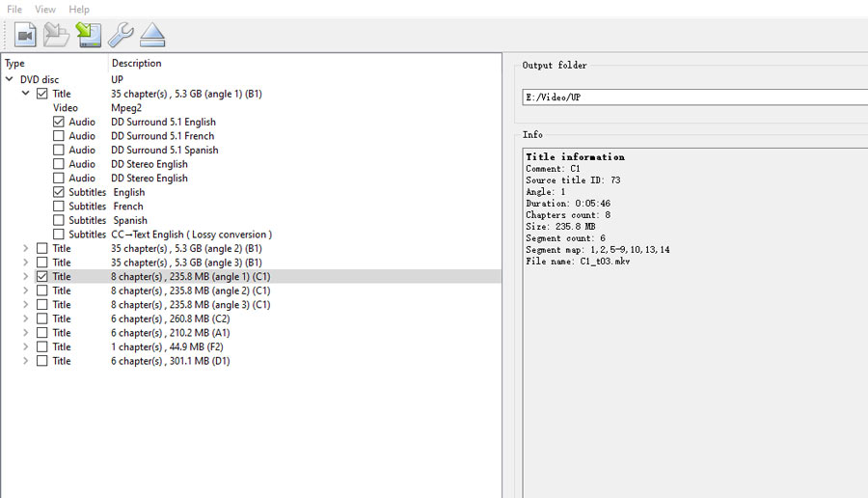Check the second DD Stereo English audio
868x498 pixels.
click(x=59, y=178)
